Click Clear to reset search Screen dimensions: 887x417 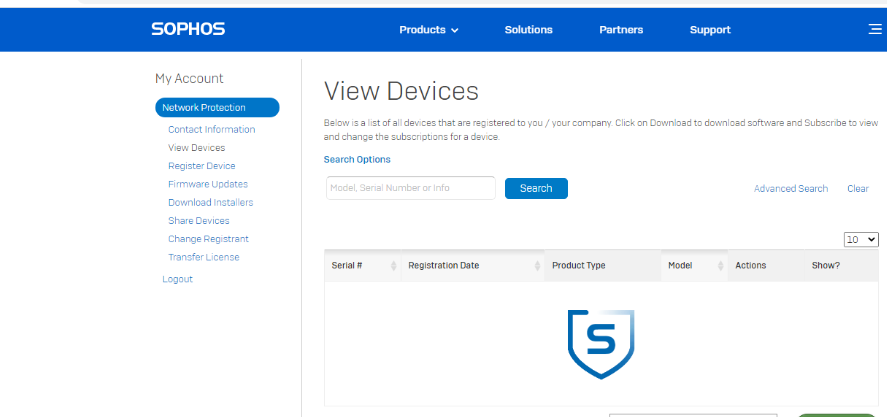coord(858,188)
